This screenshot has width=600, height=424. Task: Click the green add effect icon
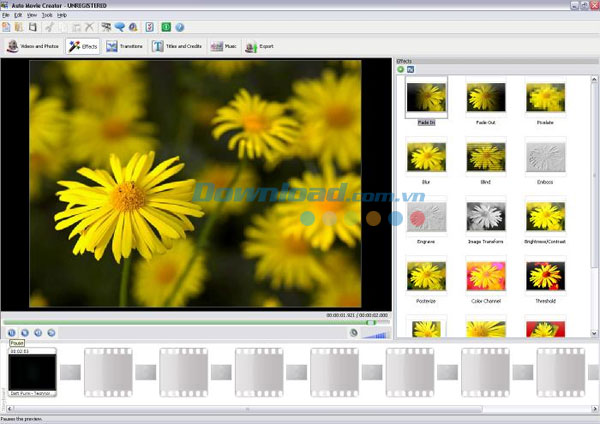click(x=401, y=69)
